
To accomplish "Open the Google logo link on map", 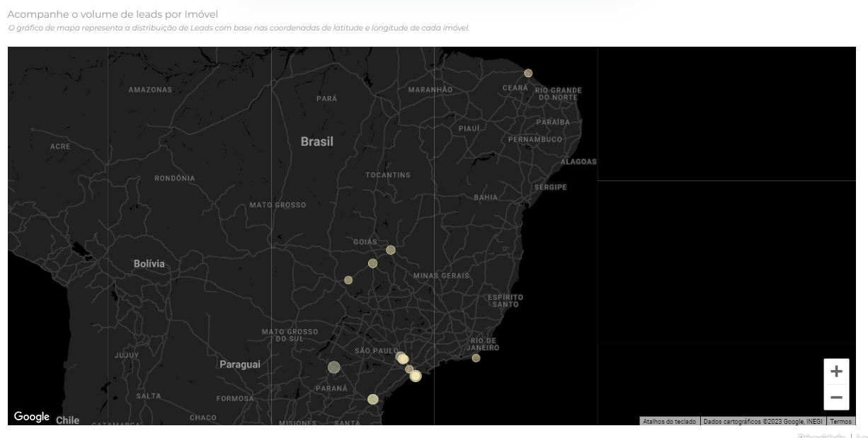I will (32, 417).
